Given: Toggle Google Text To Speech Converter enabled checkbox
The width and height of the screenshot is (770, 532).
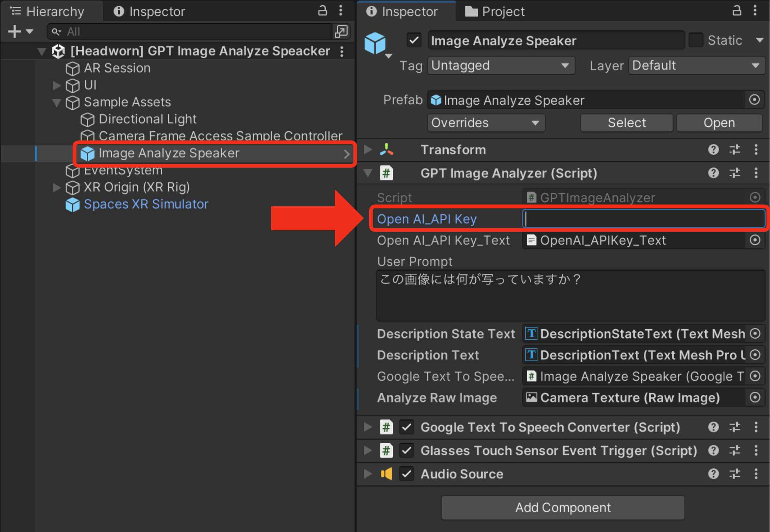Looking at the screenshot, I should (406, 427).
